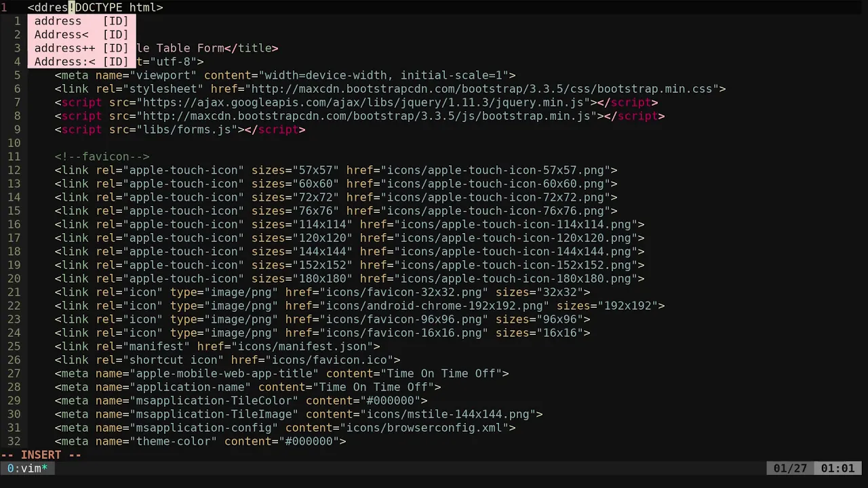
Task: Click the "<!--favicon-->" comment
Action: (x=102, y=157)
